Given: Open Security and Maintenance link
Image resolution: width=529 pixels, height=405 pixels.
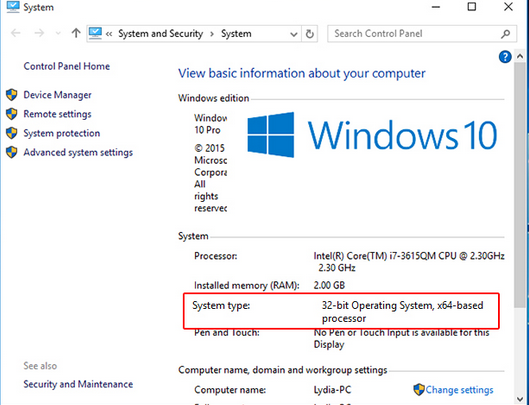Looking at the screenshot, I should click(78, 384).
